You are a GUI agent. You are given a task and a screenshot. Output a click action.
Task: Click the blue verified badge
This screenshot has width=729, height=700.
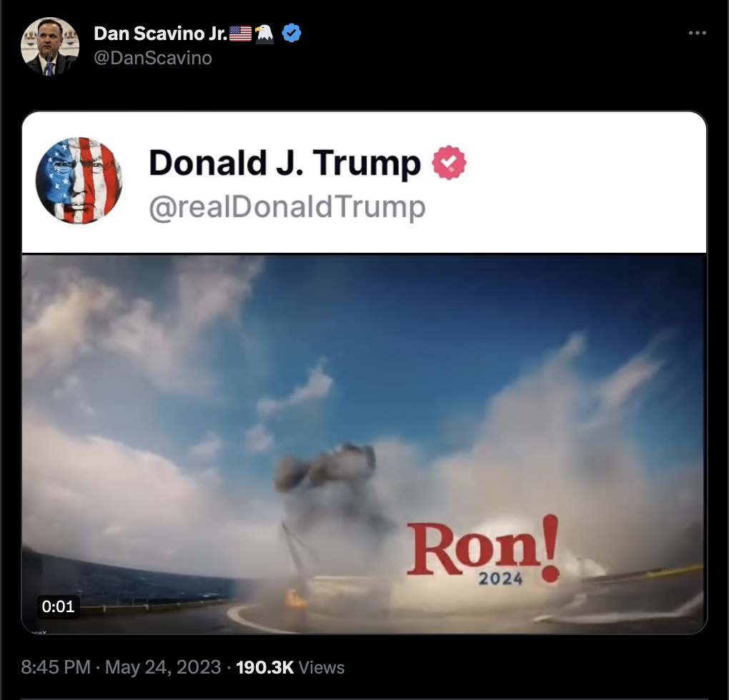click(x=292, y=33)
